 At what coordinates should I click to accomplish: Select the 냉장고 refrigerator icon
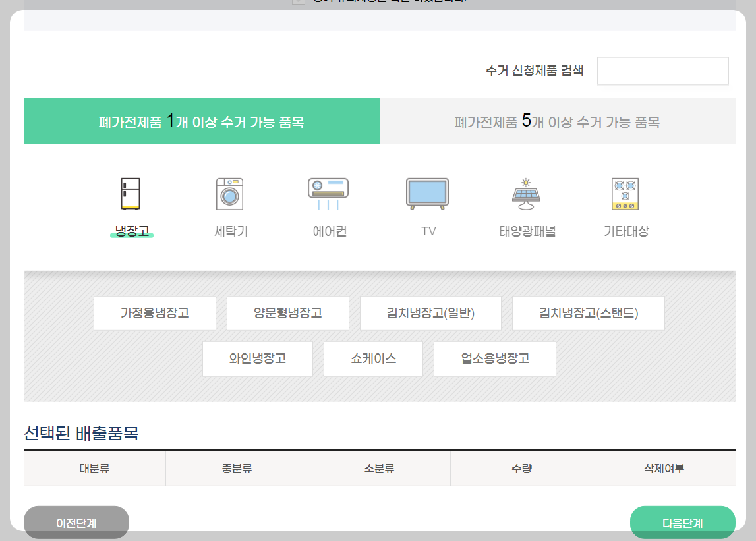click(x=131, y=194)
